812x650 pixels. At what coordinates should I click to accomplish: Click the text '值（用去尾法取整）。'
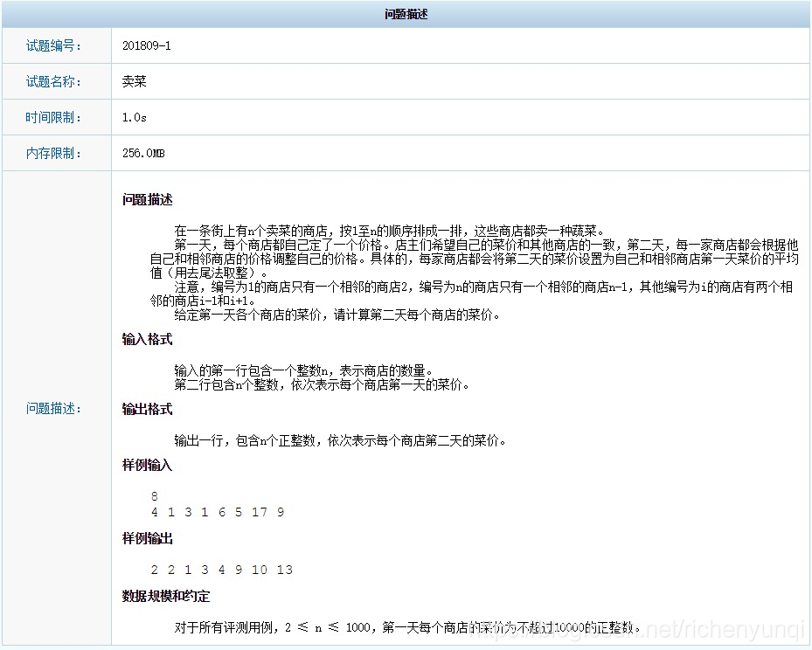[209, 273]
